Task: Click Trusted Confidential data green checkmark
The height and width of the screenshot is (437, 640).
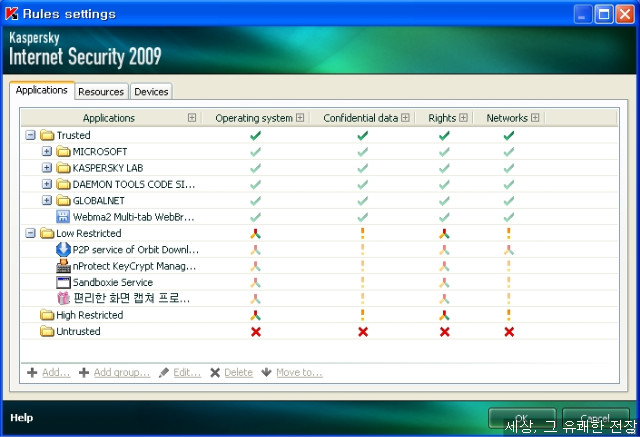Action: [362, 135]
